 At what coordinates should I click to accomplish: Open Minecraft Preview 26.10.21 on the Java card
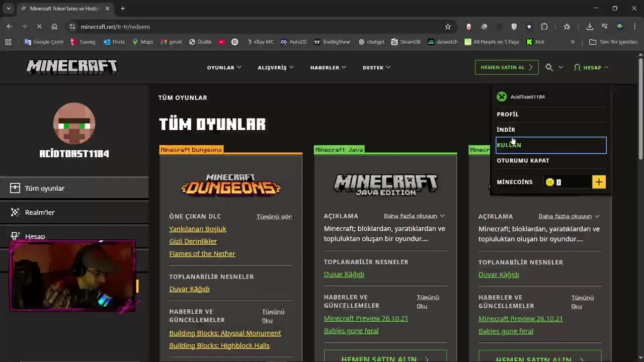point(366,318)
